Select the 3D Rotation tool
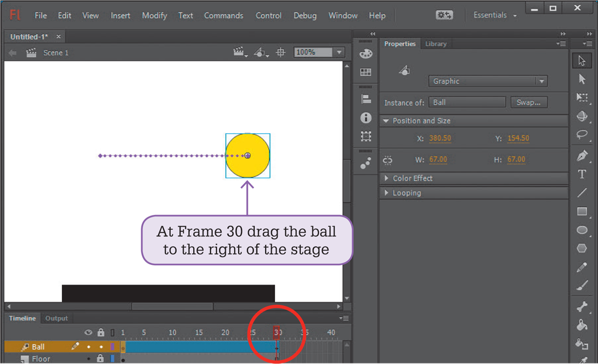 pos(582,116)
